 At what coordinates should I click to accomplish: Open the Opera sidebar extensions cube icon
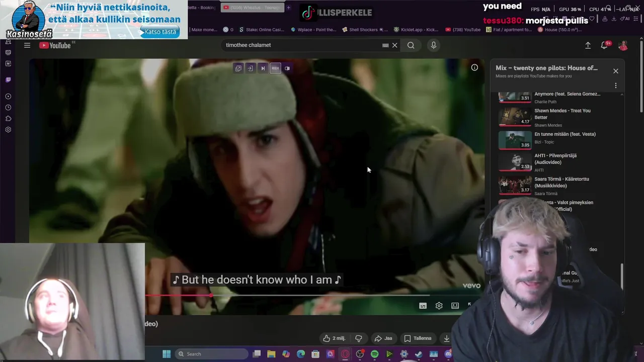(x=8, y=119)
